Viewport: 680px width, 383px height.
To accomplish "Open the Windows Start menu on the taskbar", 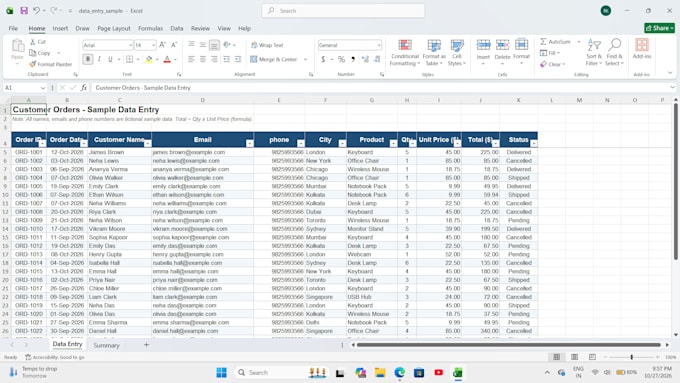I will 222,373.
